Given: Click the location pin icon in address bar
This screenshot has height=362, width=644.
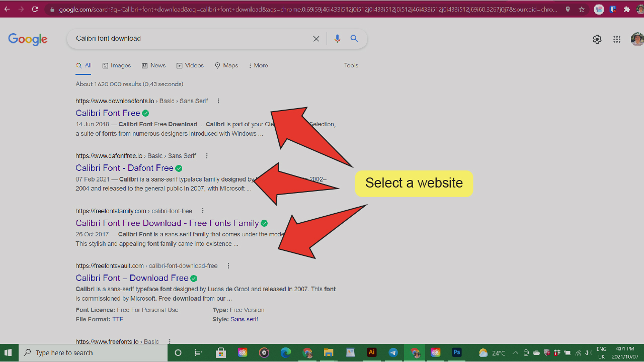Looking at the screenshot, I should tap(568, 9).
